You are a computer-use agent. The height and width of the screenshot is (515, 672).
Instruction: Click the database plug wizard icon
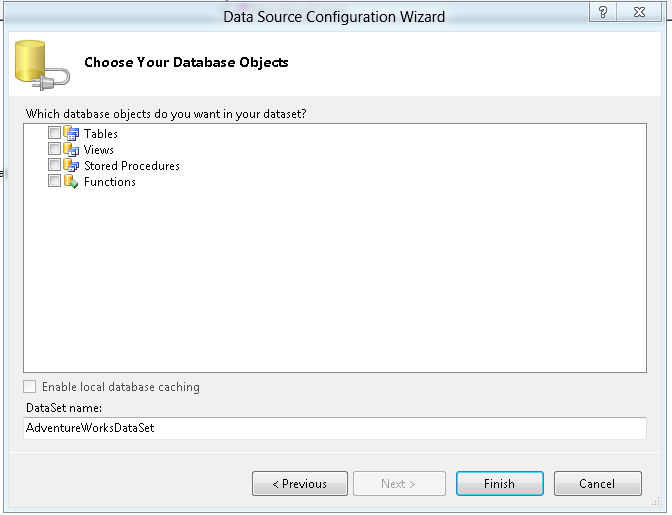[42, 65]
